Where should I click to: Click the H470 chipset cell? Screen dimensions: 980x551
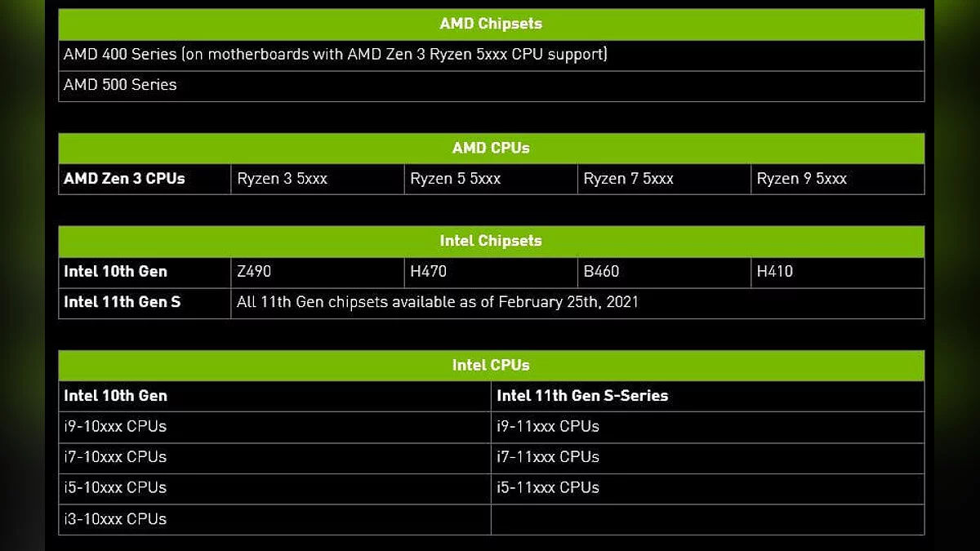coord(428,272)
